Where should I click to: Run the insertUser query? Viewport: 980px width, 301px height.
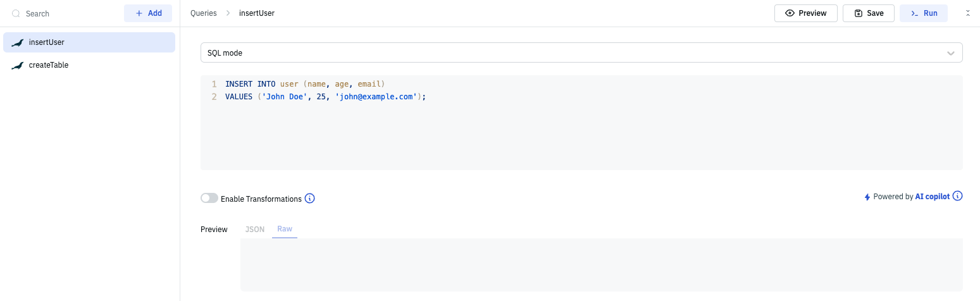923,13
